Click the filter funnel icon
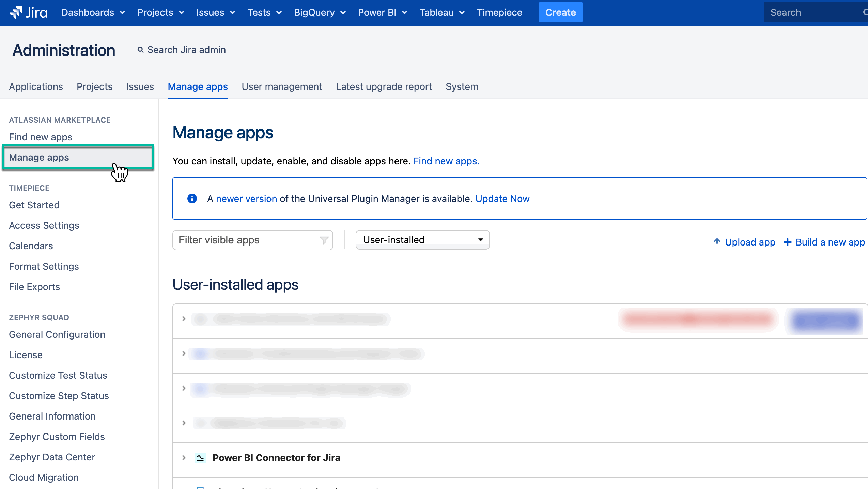Viewport: 868px width, 489px height. pos(324,240)
